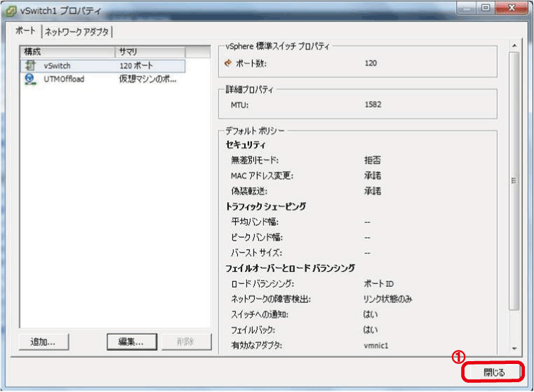Click the スイッチへの通知 label
The height and width of the screenshot is (392, 534).
pyautogui.click(x=260, y=314)
